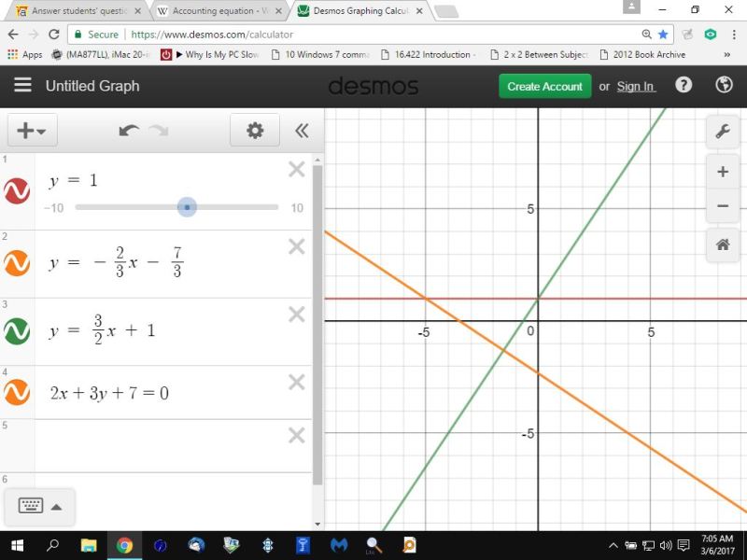The width and height of the screenshot is (747, 560).
Task: Zoom in on the graph
Action: pyautogui.click(x=723, y=172)
